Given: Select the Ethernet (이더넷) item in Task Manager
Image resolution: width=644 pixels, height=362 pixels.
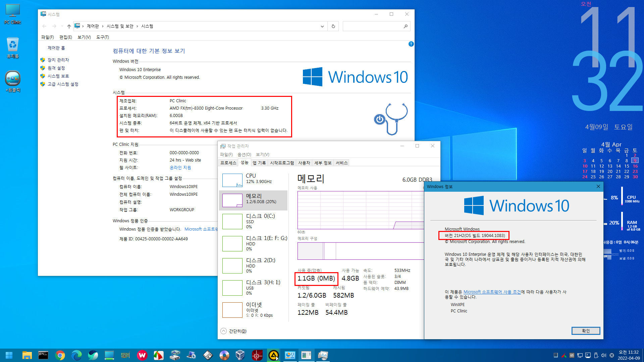Looking at the screenshot, I should [253, 310].
